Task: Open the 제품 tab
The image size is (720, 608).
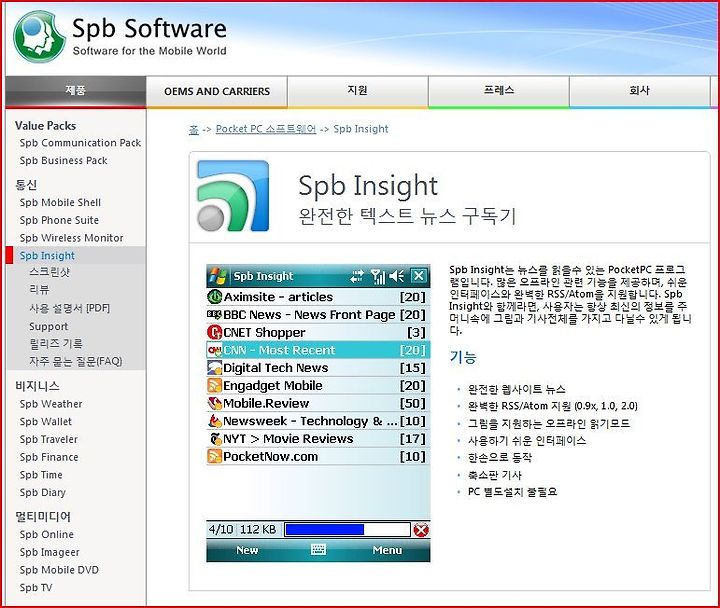Action: click(76, 91)
